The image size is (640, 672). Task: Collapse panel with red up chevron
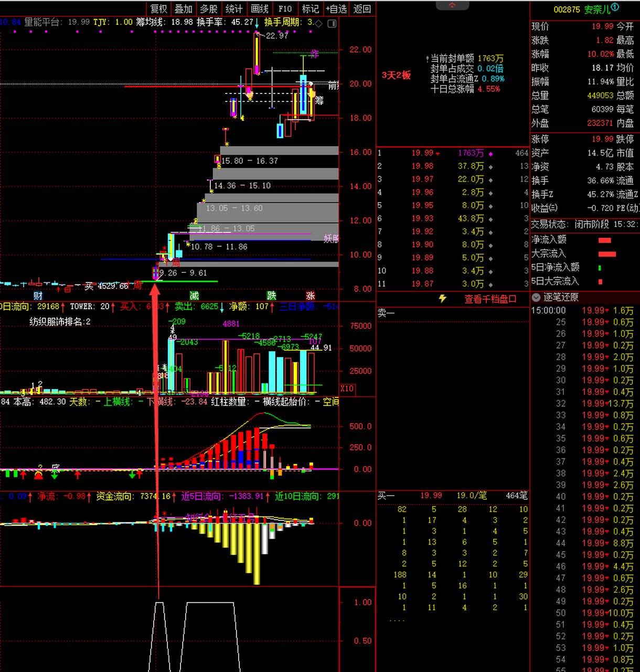coord(453,5)
